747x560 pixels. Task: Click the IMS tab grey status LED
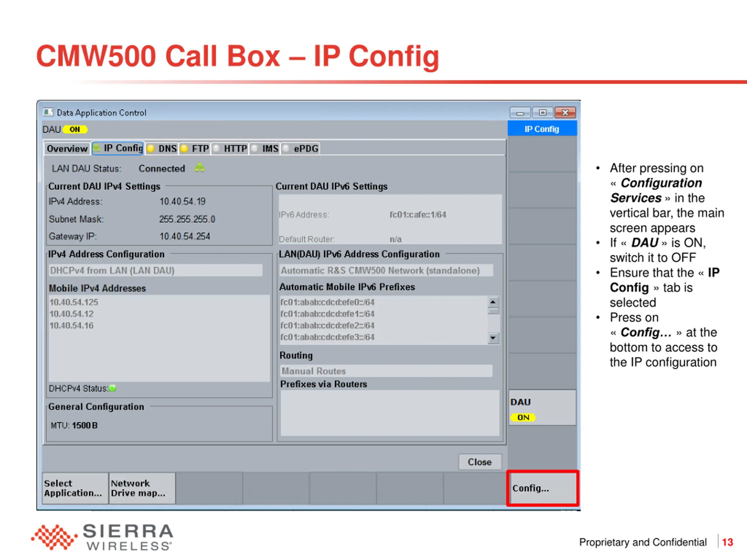(255, 148)
